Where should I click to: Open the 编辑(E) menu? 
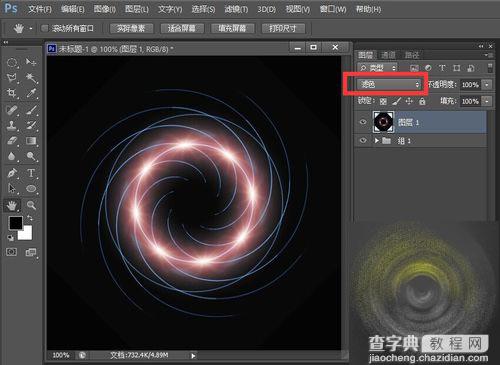pos(73,9)
